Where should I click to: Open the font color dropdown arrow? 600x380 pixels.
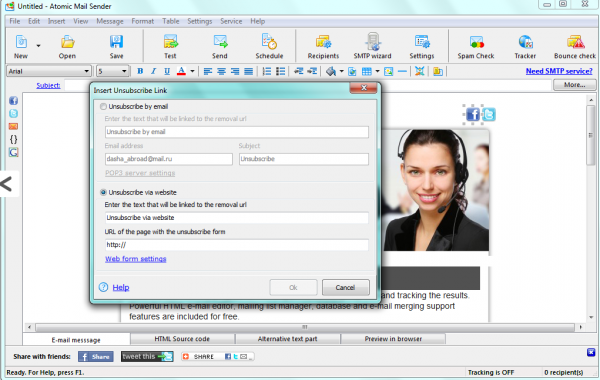pyautogui.click(x=192, y=72)
